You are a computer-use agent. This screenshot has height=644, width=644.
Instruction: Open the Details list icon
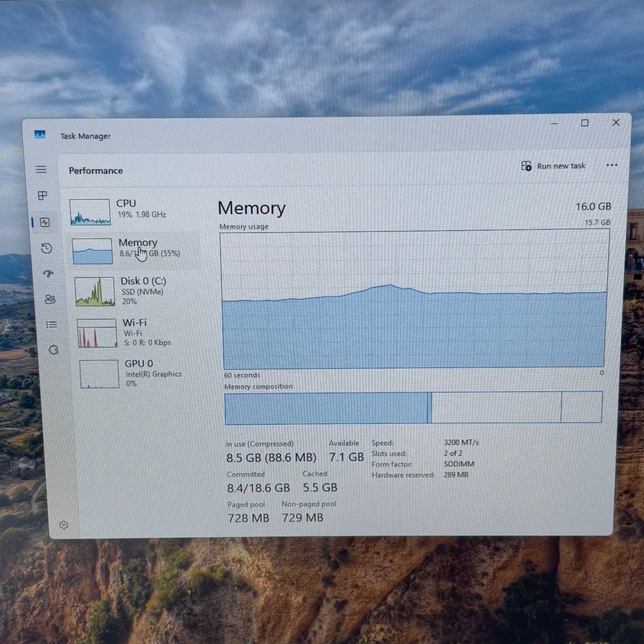click(x=51, y=324)
